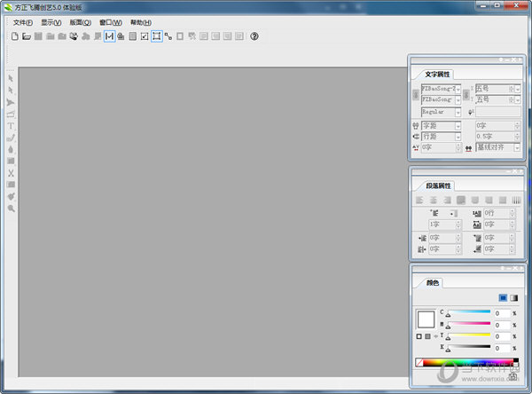
Task: Expand the 基线对齐 alignment dropdown
Action: [517, 147]
